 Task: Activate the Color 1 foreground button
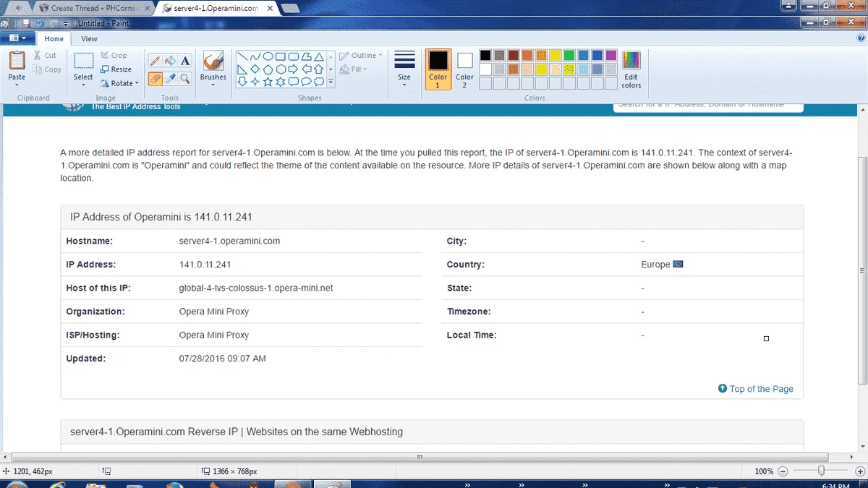pos(438,69)
